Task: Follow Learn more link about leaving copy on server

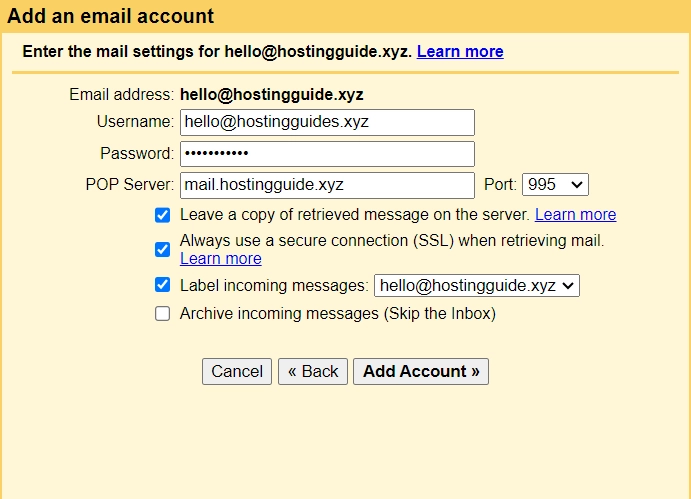Action: 576,215
